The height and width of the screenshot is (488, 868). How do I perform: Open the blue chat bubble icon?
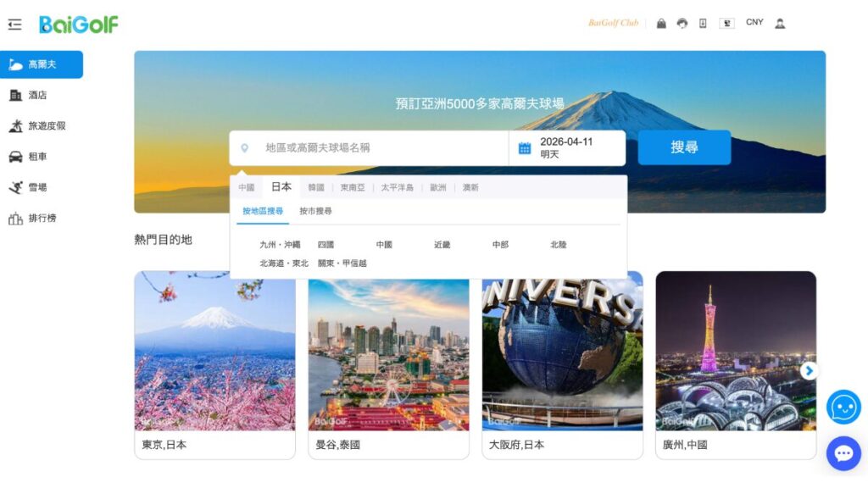[843, 453]
